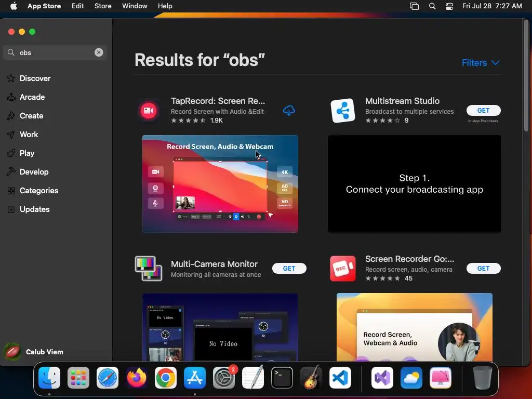Open the Apple menu

click(14, 6)
